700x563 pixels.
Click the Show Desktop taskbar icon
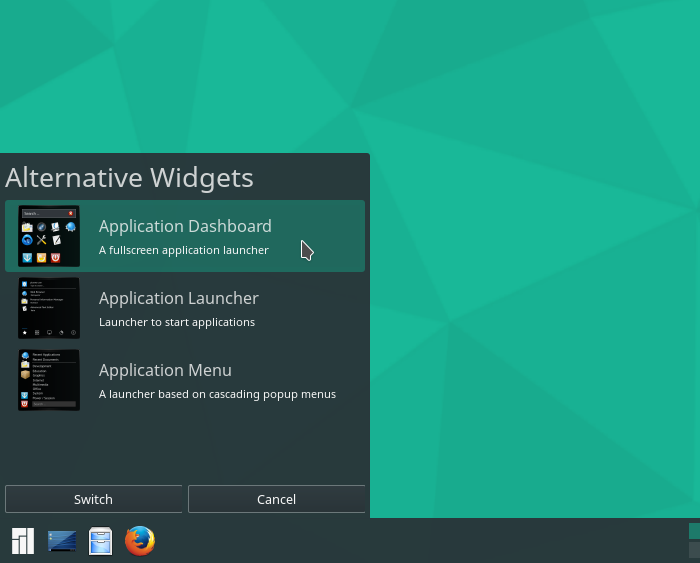point(62,541)
